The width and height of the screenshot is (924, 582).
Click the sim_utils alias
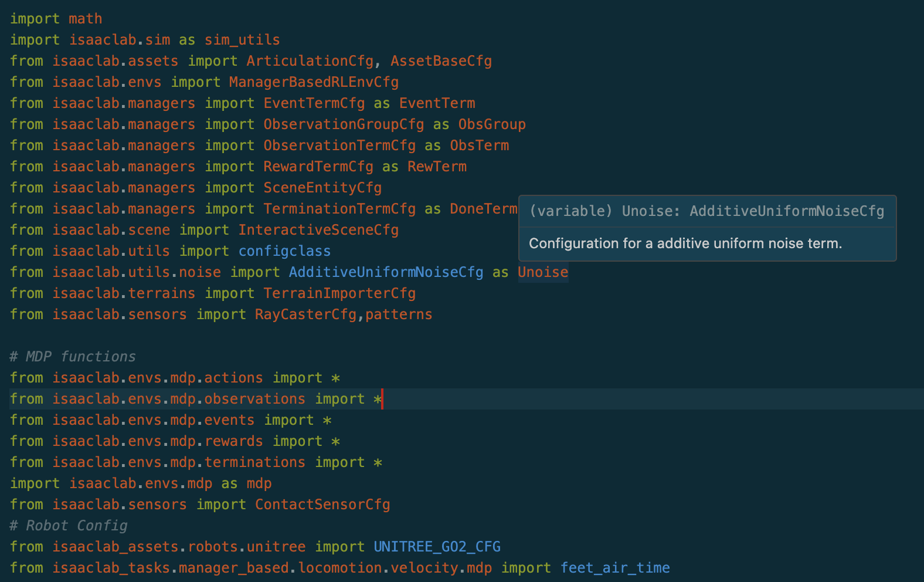coord(242,40)
